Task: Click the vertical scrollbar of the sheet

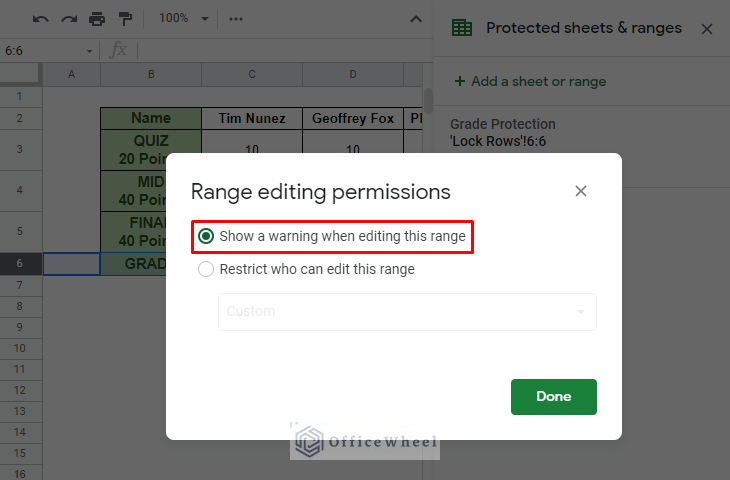Action: click(x=428, y=100)
